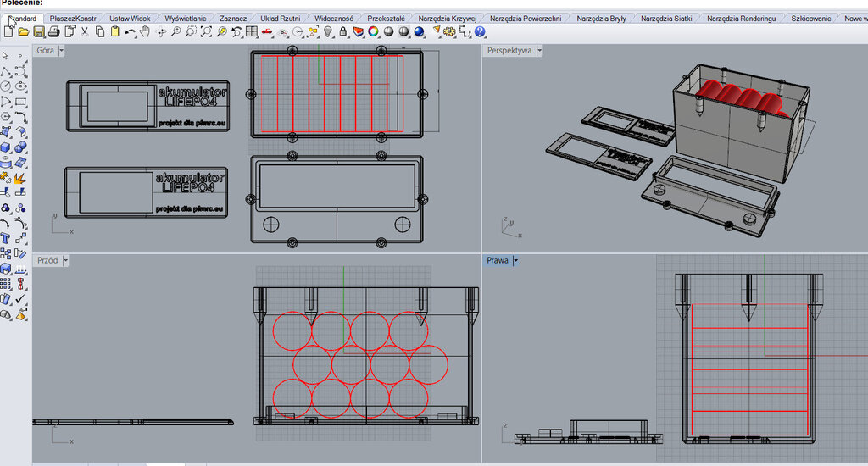This screenshot has width=868, height=466.
Task: Toggle object visibility with the lightbulb icon
Action: click(328, 31)
